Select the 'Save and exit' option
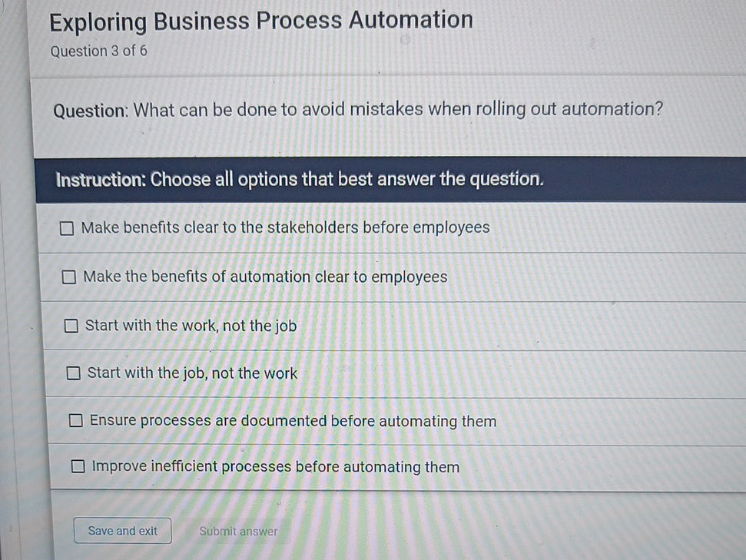 122,530
